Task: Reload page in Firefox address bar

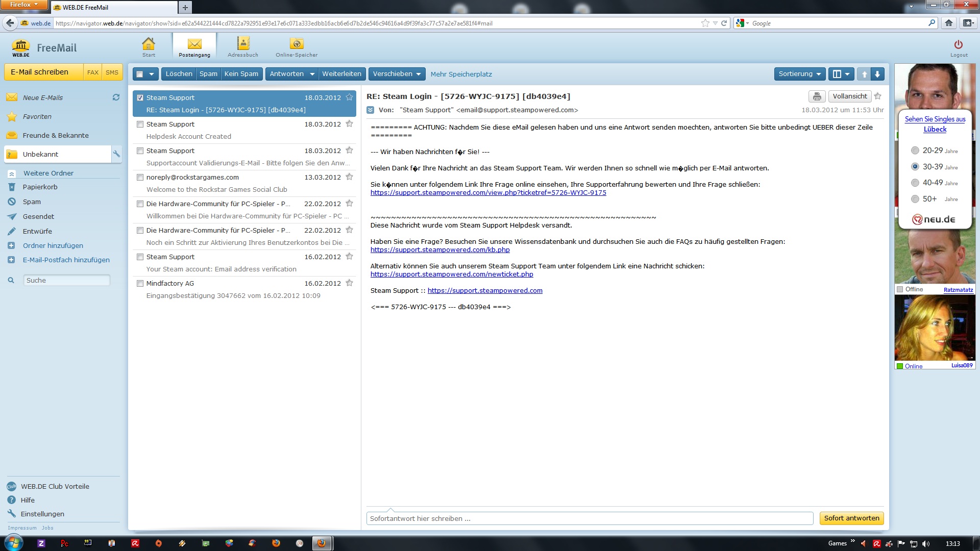Action: click(724, 23)
